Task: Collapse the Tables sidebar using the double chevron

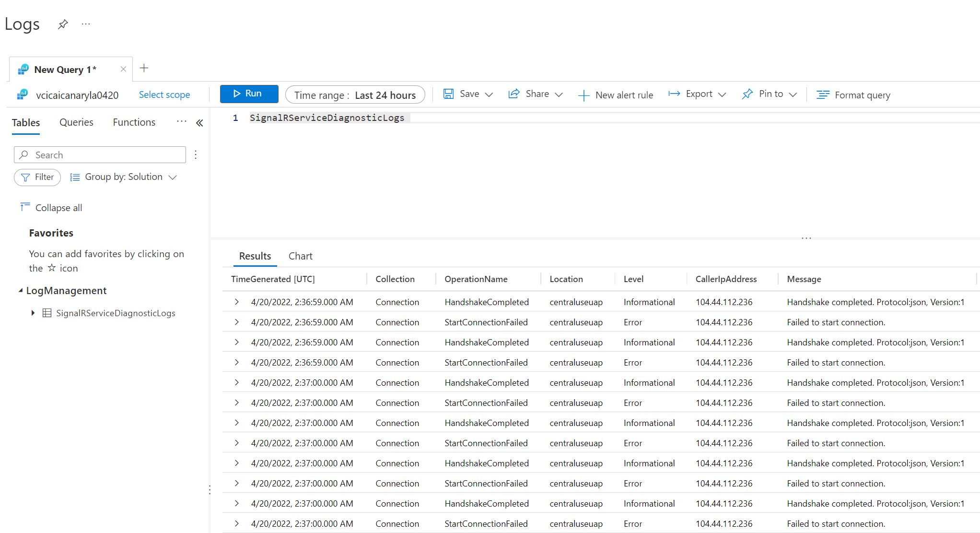Action: 200,123
